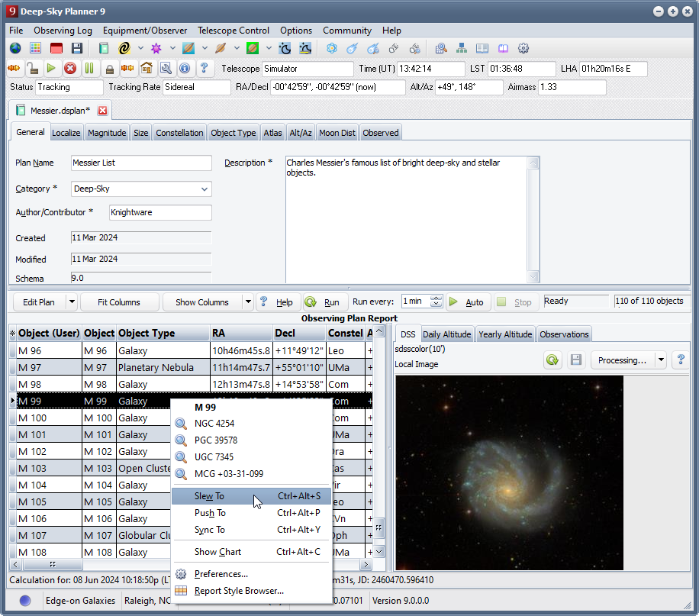Expand the Processing dropdown arrow

pyautogui.click(x=661, y=360)
